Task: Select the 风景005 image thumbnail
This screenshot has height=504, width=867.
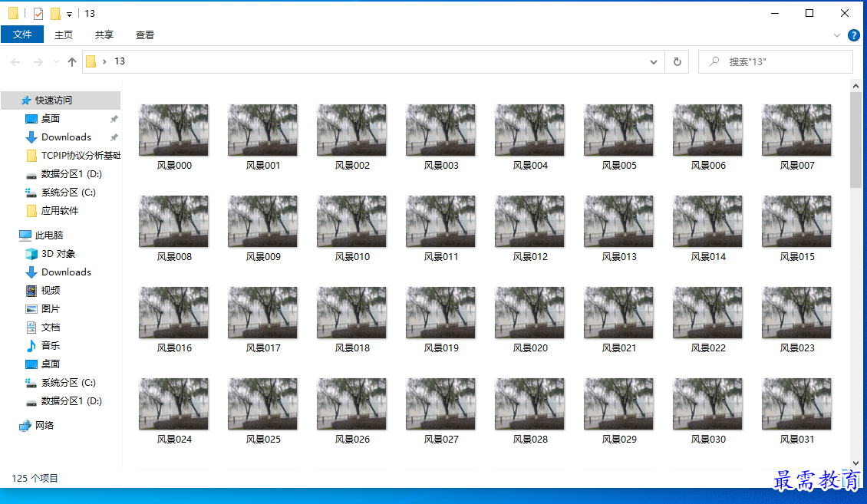Action: [618, 130]
